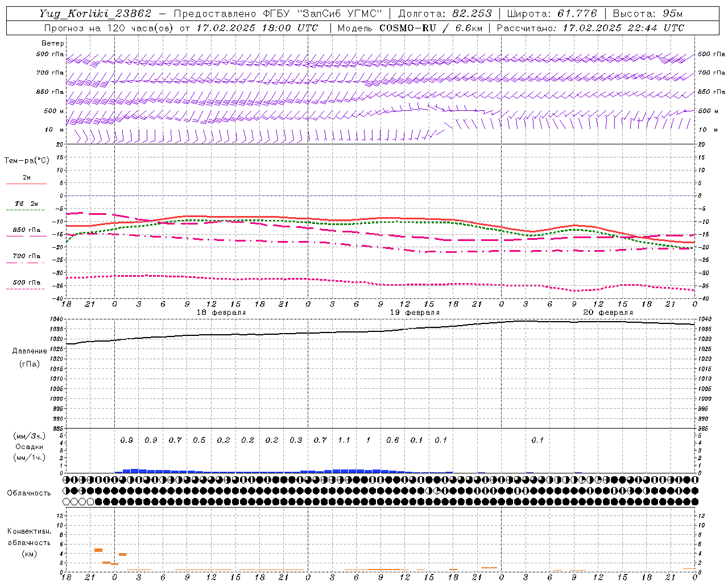Click the 0.6 precipitation value

click(x=392, y=440)
